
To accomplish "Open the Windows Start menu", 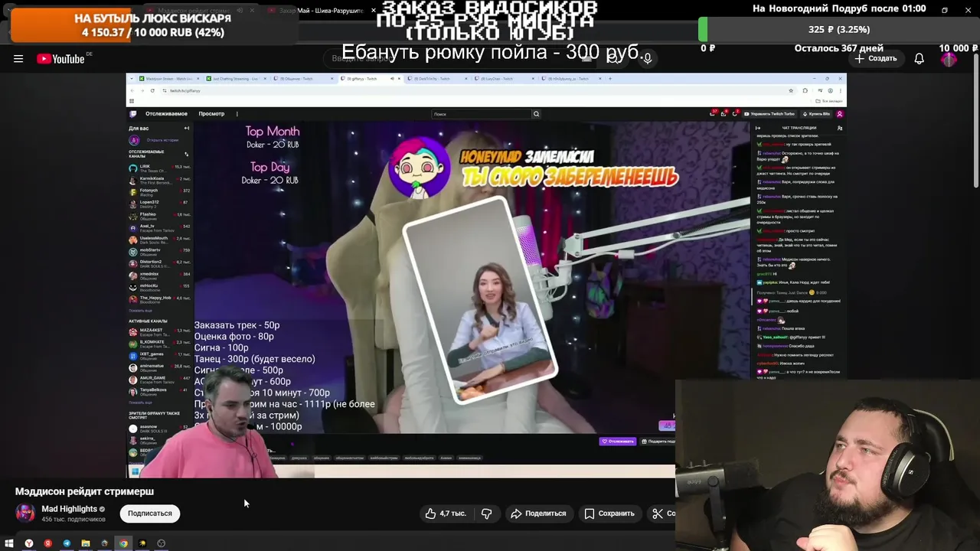I will click(9, 543).
